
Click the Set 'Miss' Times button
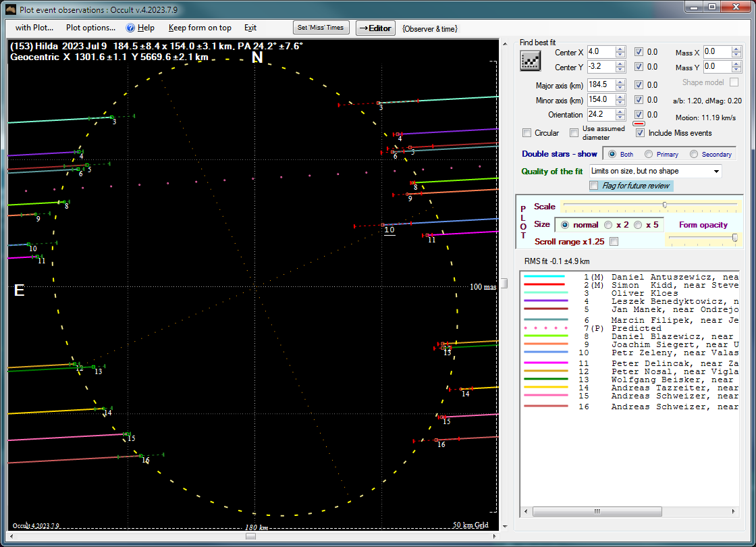point(321,28)
